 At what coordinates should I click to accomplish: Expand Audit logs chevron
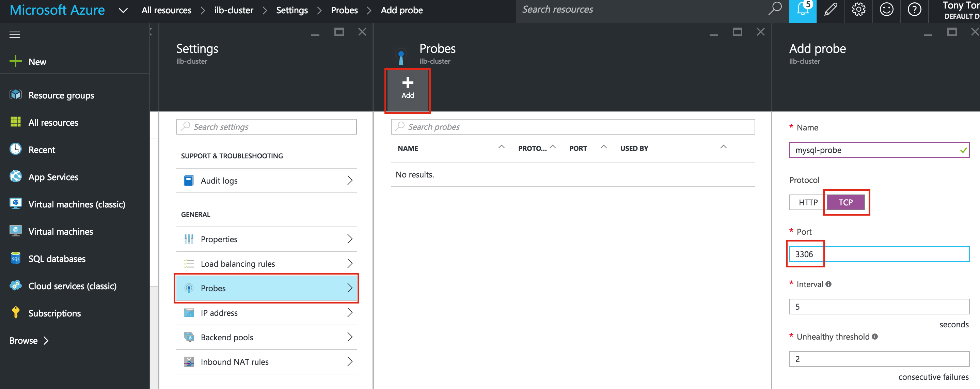[350, 181]
